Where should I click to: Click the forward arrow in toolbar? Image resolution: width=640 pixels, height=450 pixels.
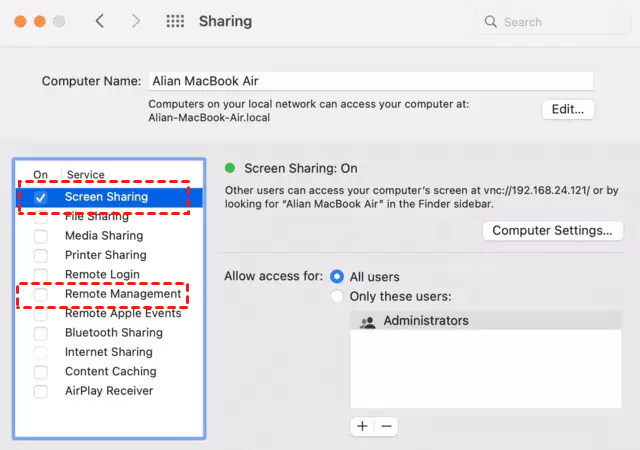pyautogui.click(x=137, y=21)
